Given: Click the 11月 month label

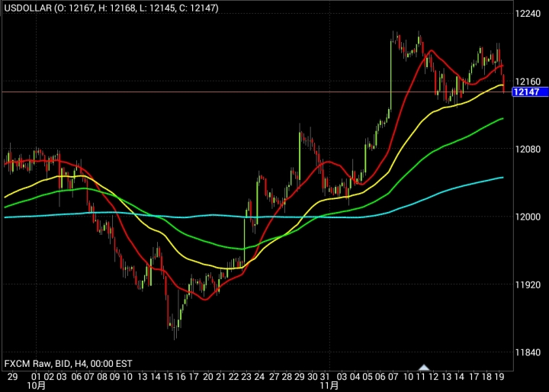Looking at the screenshot, I should click(329, 386).
